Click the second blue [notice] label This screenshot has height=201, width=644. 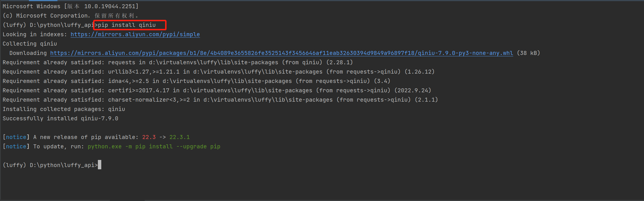coord(16,147)
